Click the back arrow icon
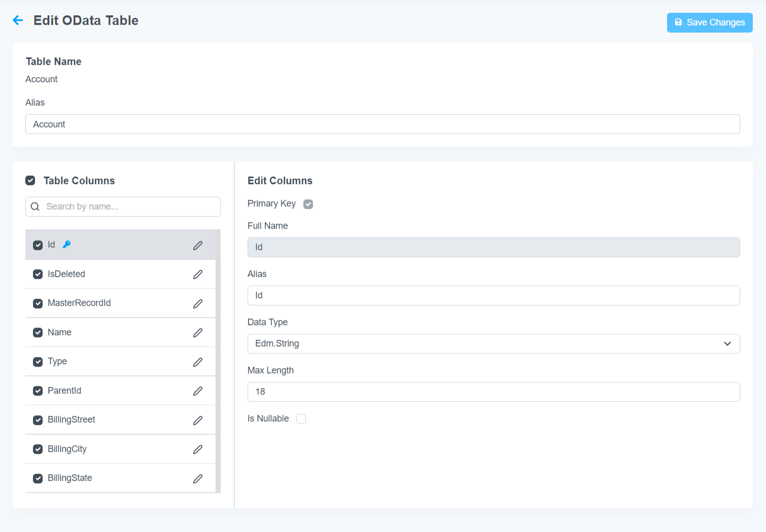 click(x=18, y=20)
